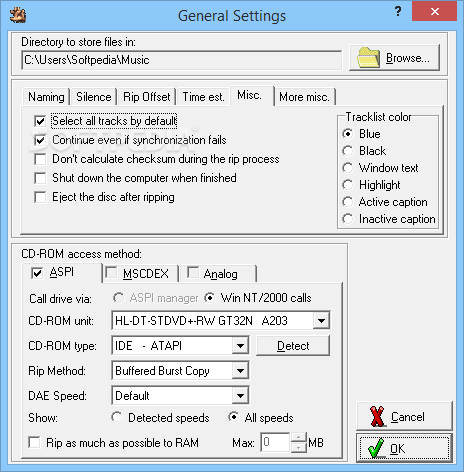
Task: Select Inactive caption tracklist color
Action: 347,219
